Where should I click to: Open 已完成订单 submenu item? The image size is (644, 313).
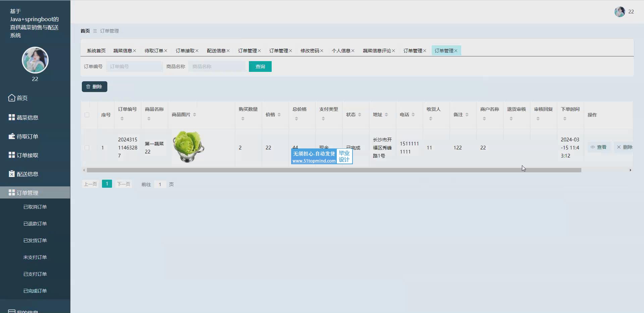[x=35, y=291]
